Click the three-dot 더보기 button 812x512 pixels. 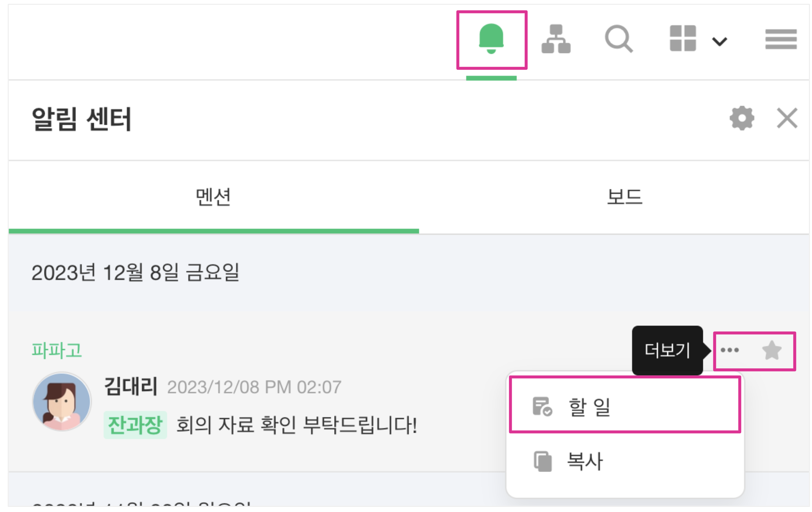point(730,350)
